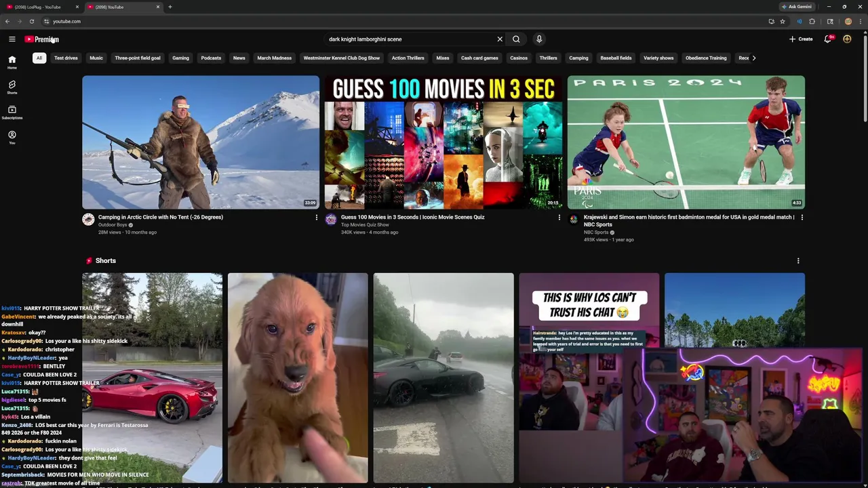Open the Outdoor Boys channel avatar

[88, 219]
